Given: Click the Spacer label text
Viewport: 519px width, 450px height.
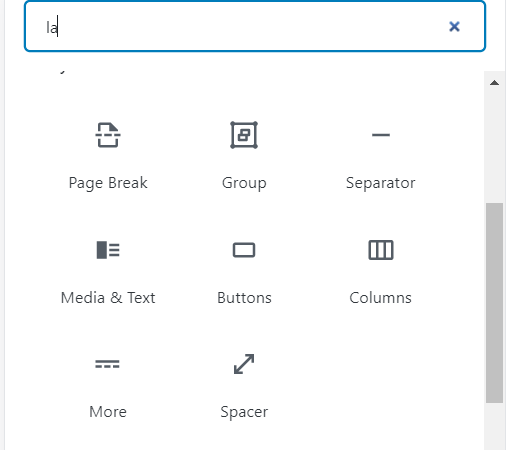Looking at the screenshot, I should point(244,412).
